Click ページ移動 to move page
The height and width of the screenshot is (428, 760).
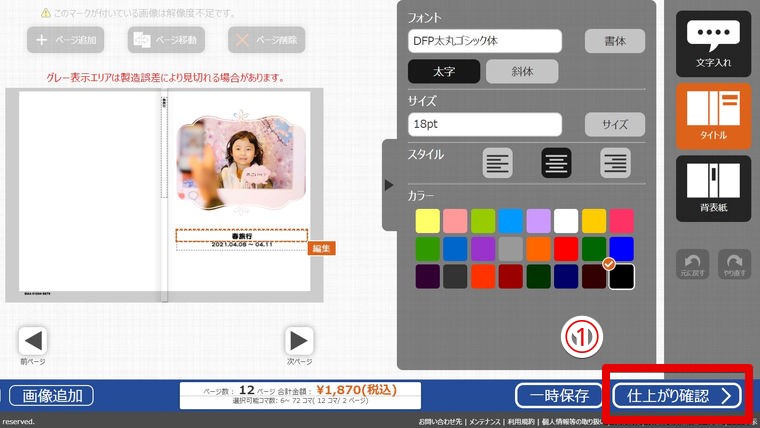(x=167, y=41)
